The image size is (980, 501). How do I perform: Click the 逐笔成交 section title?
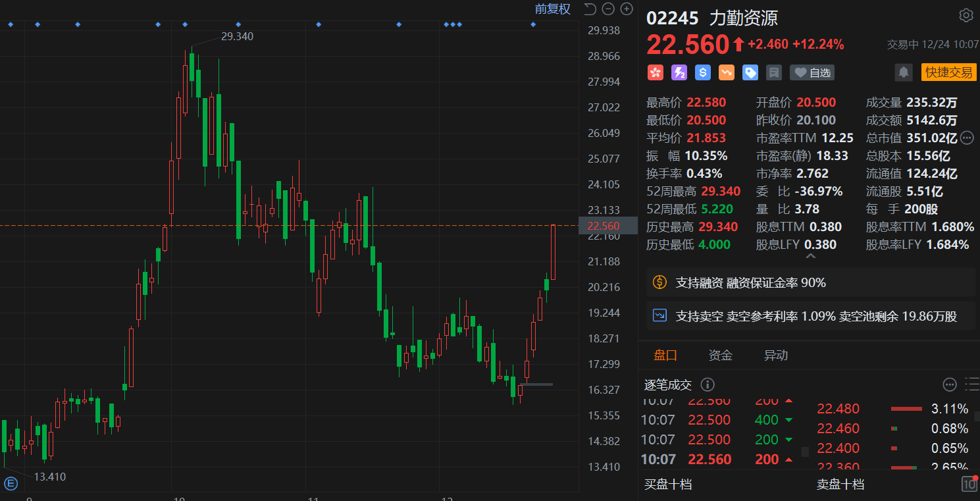(669, 384)
